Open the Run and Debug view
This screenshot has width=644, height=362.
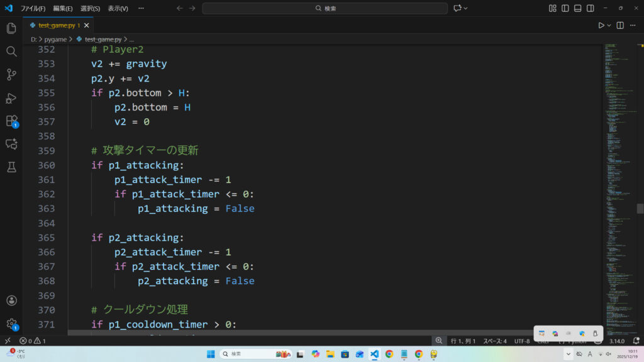click(x=11, y=98)
